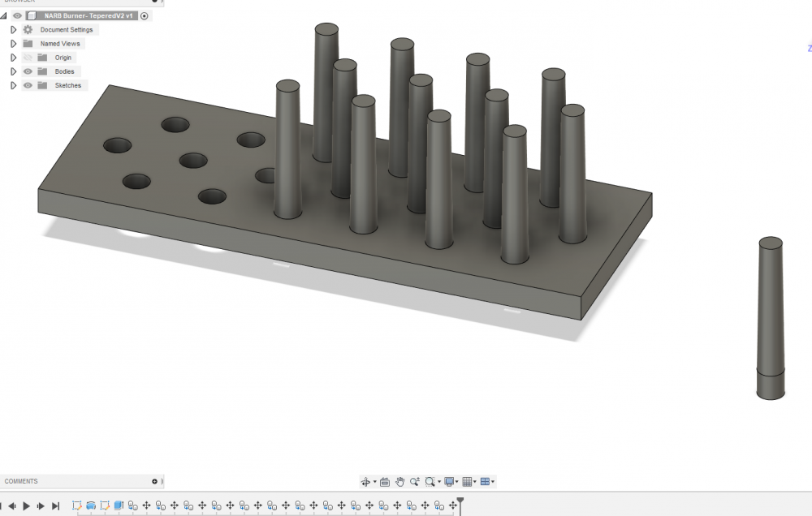The height and width of the screenshot is (516, 812).
Task: Select the Document Settings tree item
Action: (x=67, y=29)
